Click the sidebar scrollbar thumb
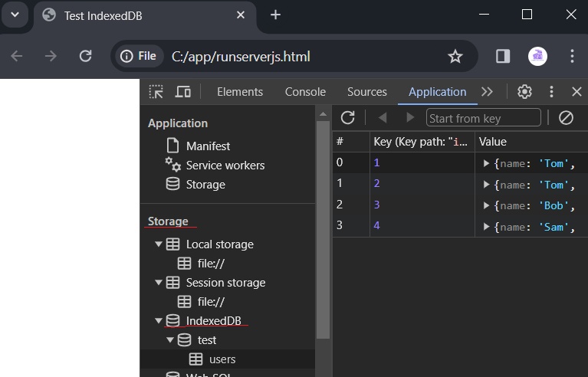This screenshot has height=377, width=588. [x=323, y=230]
